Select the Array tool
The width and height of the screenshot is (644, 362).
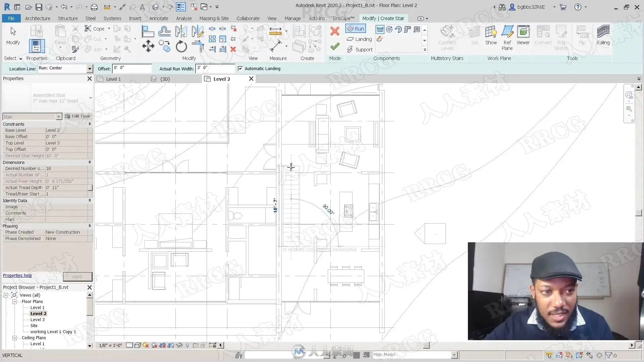click(x=212, y=39)
